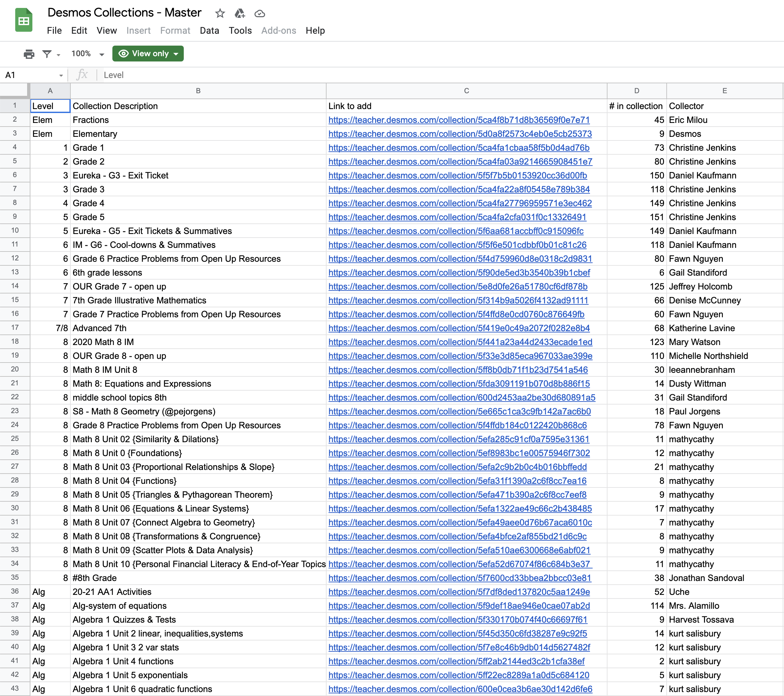Open the Eureka - G3 - Exit Ticket link
784x696 pixels.
457,175
